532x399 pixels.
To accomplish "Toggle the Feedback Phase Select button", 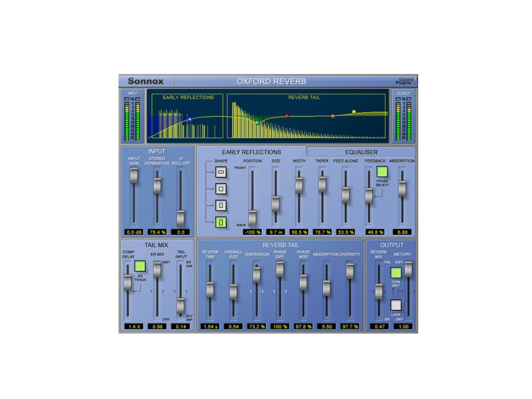I will pos(382,172).
